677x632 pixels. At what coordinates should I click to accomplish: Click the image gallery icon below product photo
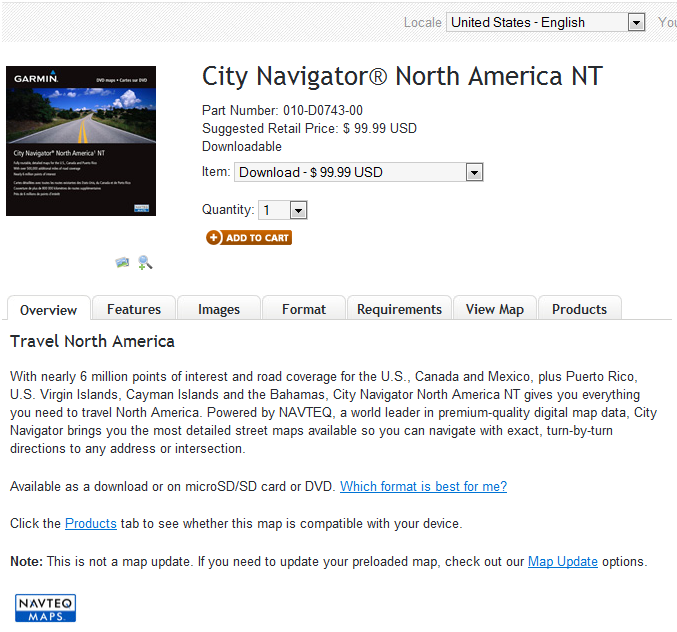pos(122,262)
